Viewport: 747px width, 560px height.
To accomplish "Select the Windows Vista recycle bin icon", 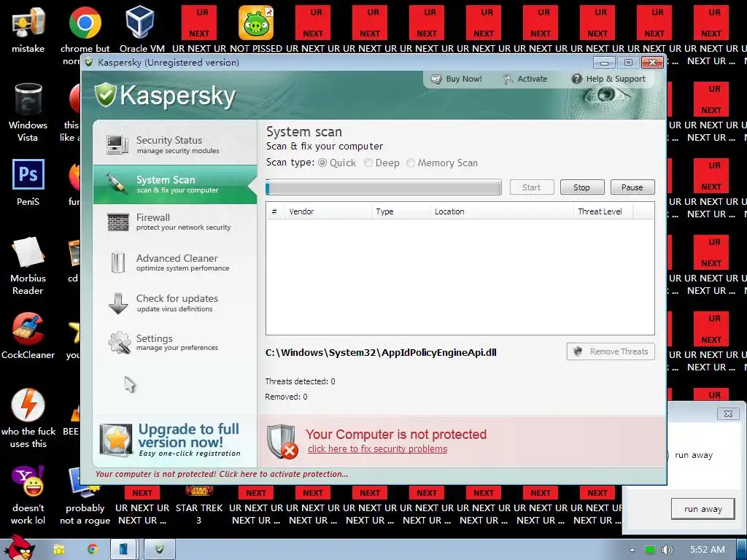I will click(28, 112).
